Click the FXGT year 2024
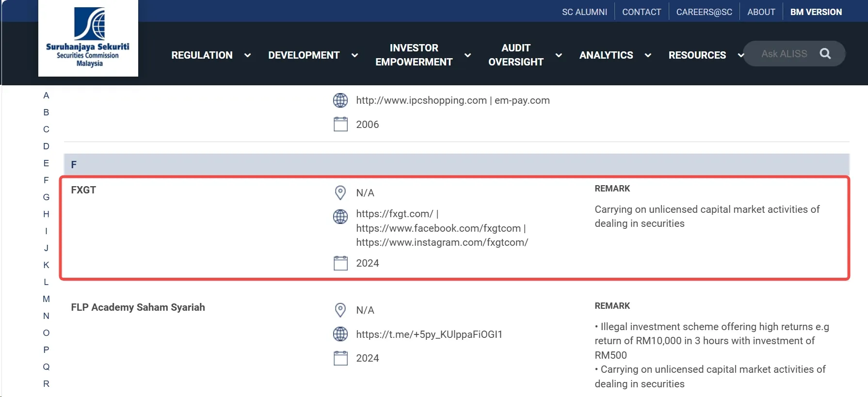Image resolution: width=868 pixels, height=397 pixels. tap(368, 263)
